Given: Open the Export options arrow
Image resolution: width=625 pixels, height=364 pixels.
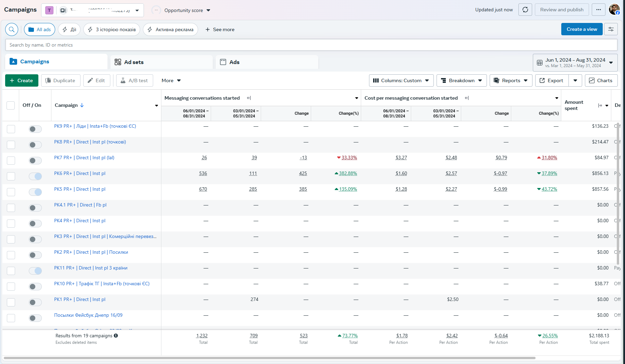Looking at the screenshot, I should click(x=575, y=80).
